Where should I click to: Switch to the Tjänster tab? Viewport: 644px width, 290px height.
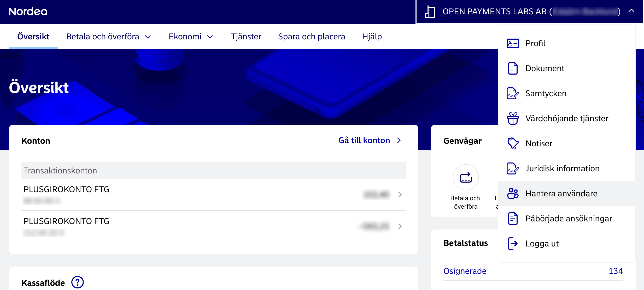tap(246, 37)
